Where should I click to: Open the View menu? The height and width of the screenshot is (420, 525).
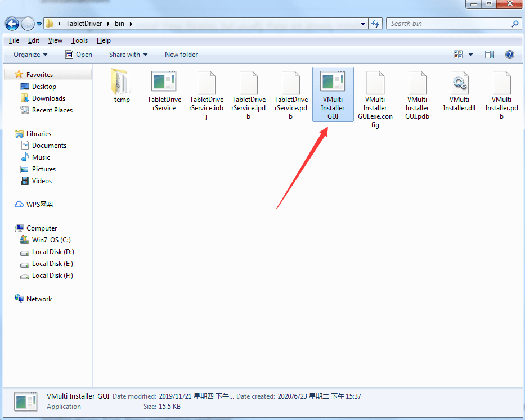[x=55, y=40]
